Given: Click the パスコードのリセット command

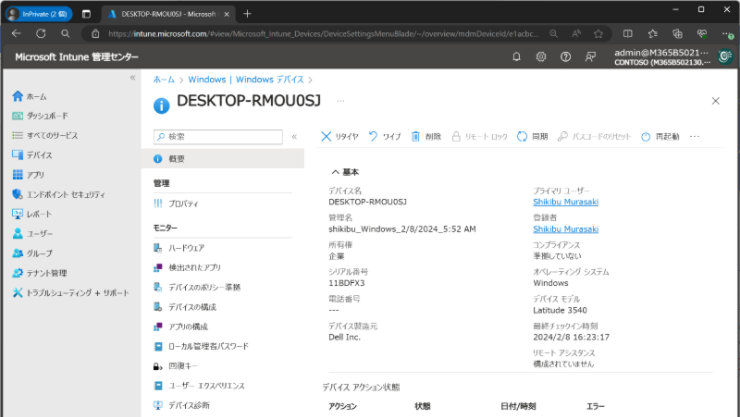Looking at the screenshot, I should point(594,137).
